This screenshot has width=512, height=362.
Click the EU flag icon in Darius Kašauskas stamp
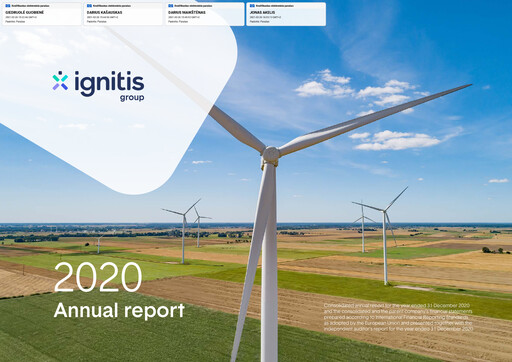click(89, 6)
